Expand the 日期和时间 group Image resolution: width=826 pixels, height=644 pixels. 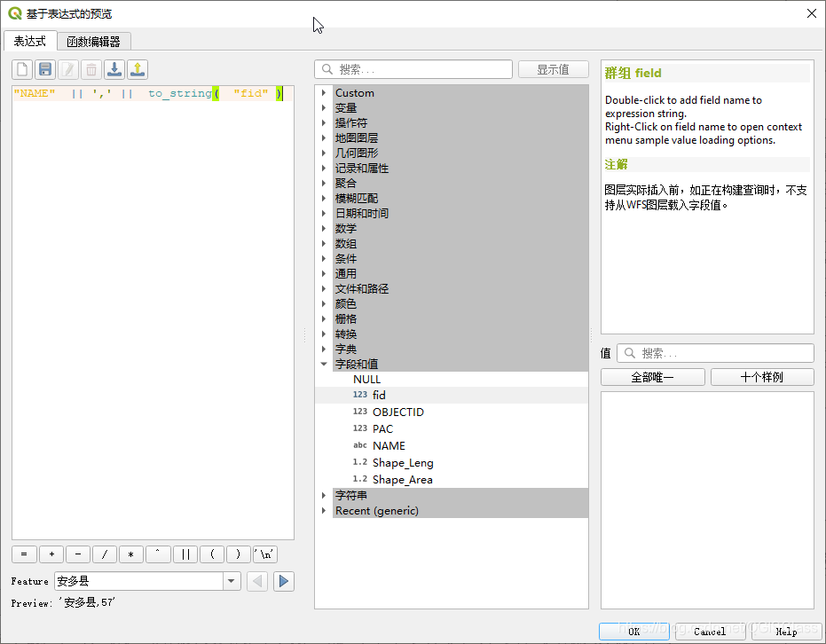pos(324,213)
